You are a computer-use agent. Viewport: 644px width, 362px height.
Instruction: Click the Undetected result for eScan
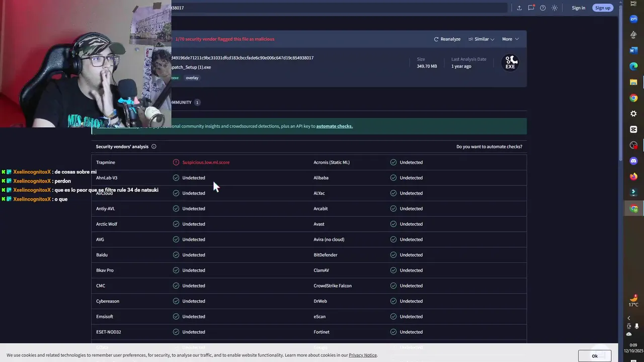411,317
